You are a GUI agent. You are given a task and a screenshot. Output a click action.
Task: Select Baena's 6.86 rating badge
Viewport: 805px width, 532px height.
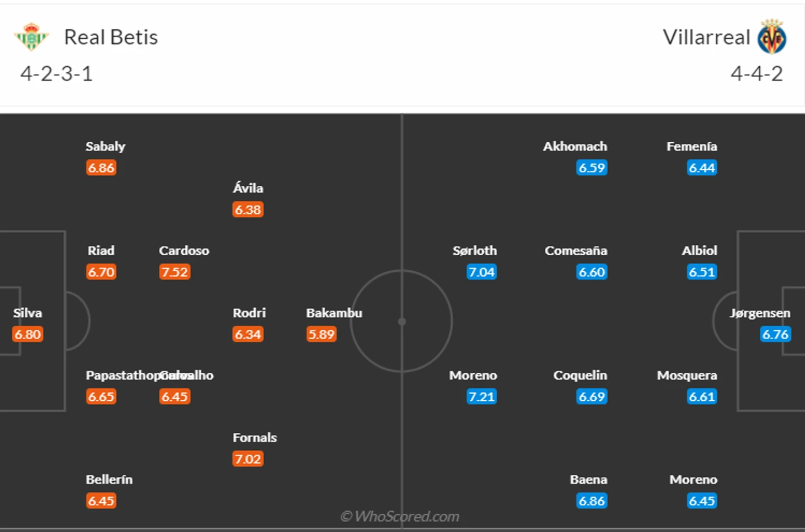(x=592, y=501)
